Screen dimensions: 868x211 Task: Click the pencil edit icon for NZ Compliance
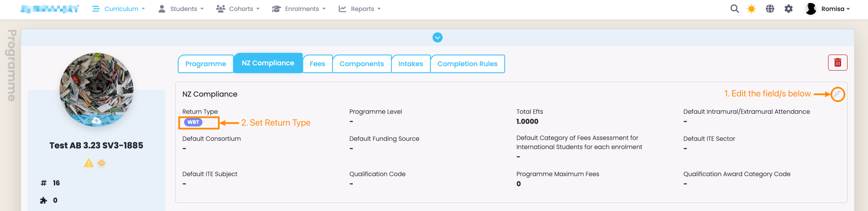click(837, 94)
